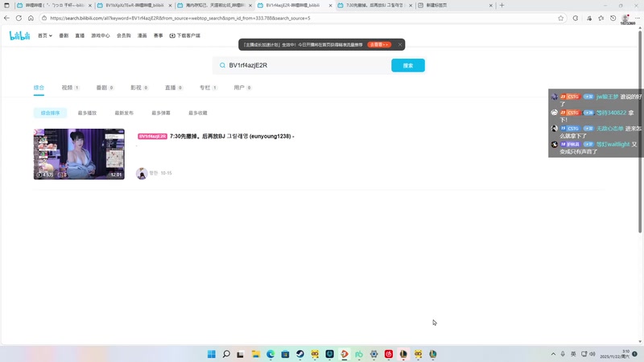Open 赛事 in the top navigation
This screenshot has width=644, height=362.
pos(158,35)
